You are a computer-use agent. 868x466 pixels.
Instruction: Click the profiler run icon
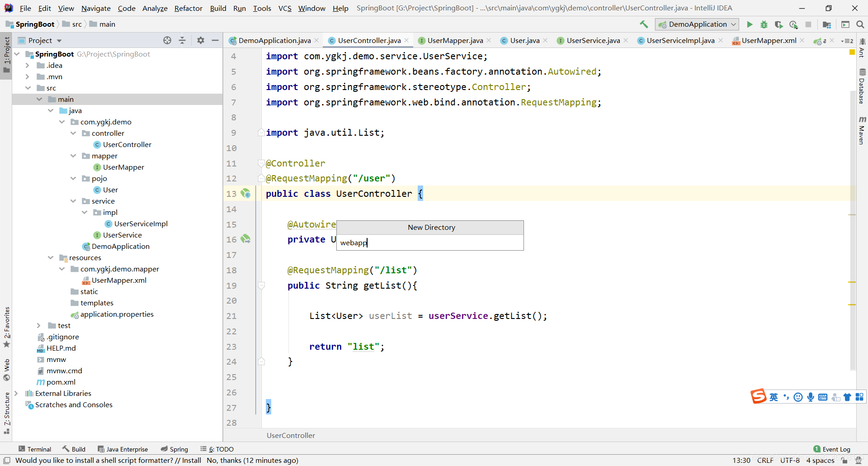[793, 24]
